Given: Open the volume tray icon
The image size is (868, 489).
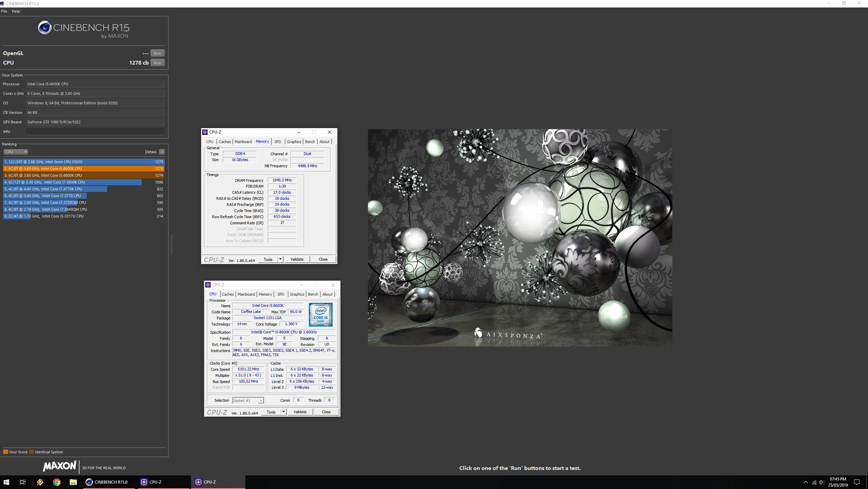Looking at the screenshot, I should click(821, 482).
